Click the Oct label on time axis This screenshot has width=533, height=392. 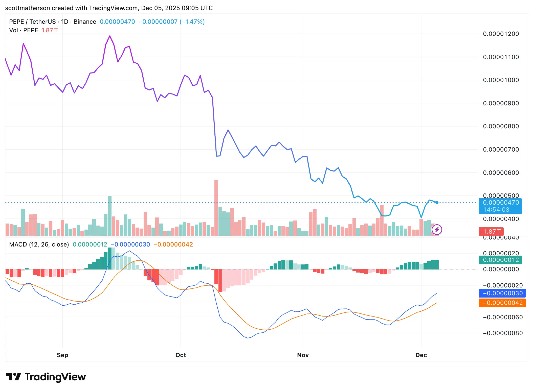(x=181, y=355)
